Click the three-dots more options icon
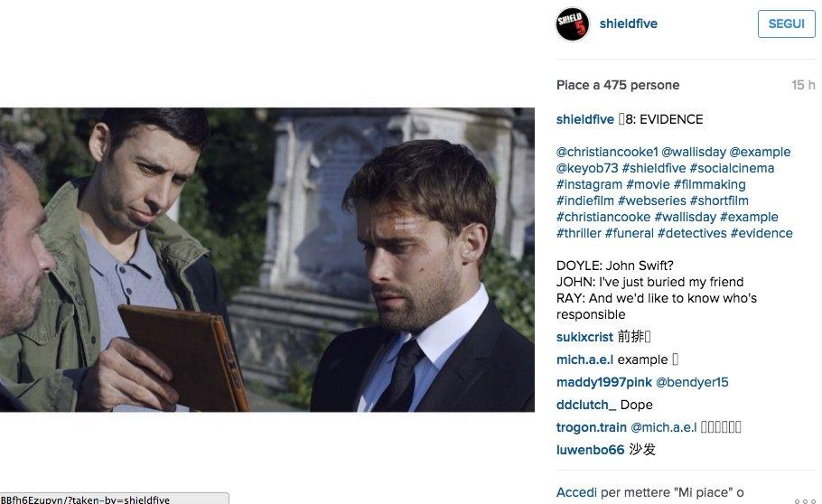Image resolution: width=822 pixels, height=504 pixels. point(805,501)
